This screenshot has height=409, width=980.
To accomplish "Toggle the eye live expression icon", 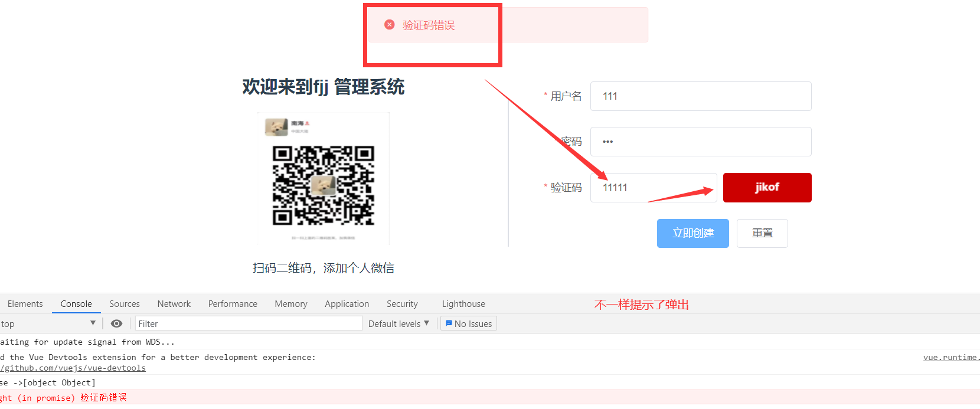I will point(117,323).
